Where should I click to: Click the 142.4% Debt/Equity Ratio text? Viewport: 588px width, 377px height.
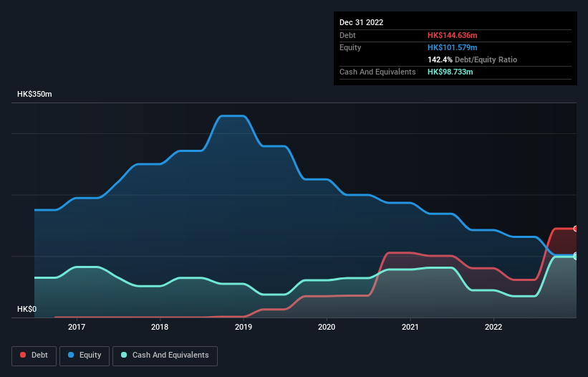[x=472, y=59]
